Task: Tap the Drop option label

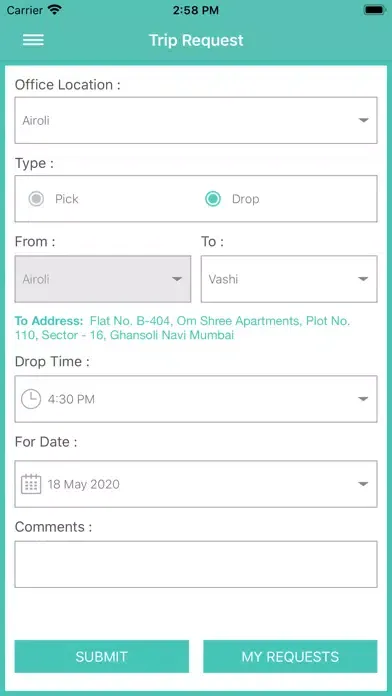Action: click(x=245, y=199)
